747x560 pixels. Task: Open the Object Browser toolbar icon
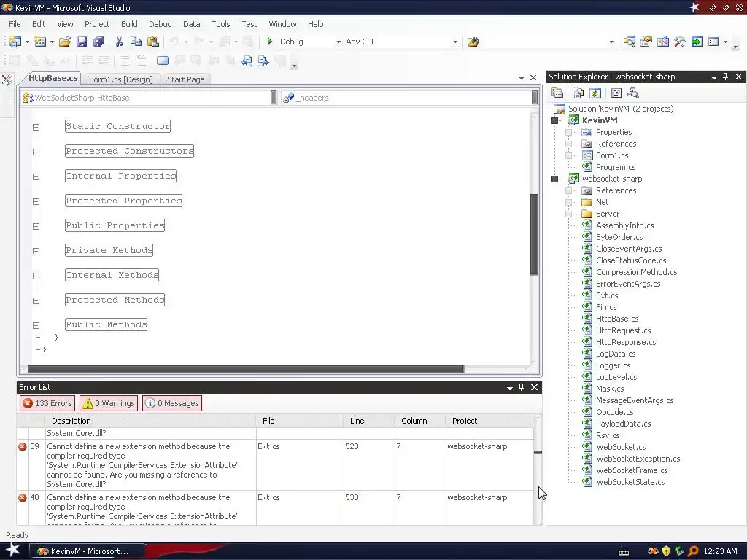coord(662,42)
